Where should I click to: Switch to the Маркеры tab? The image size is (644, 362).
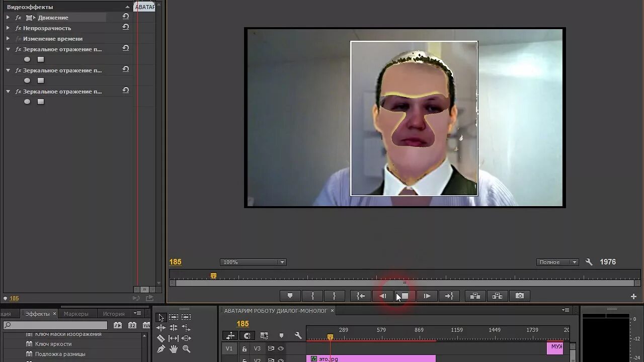click(x=77, y=313)
